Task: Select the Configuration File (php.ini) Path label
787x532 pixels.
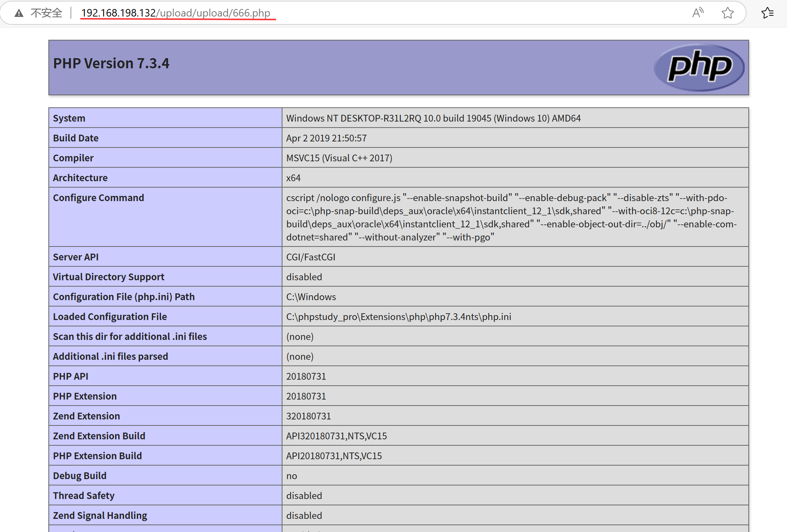Action: point(123,297)
